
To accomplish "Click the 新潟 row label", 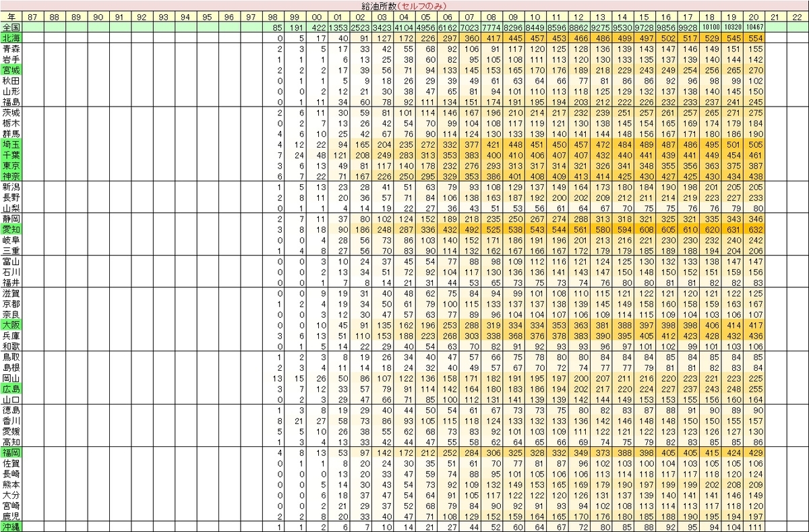I will coord(11,187).
